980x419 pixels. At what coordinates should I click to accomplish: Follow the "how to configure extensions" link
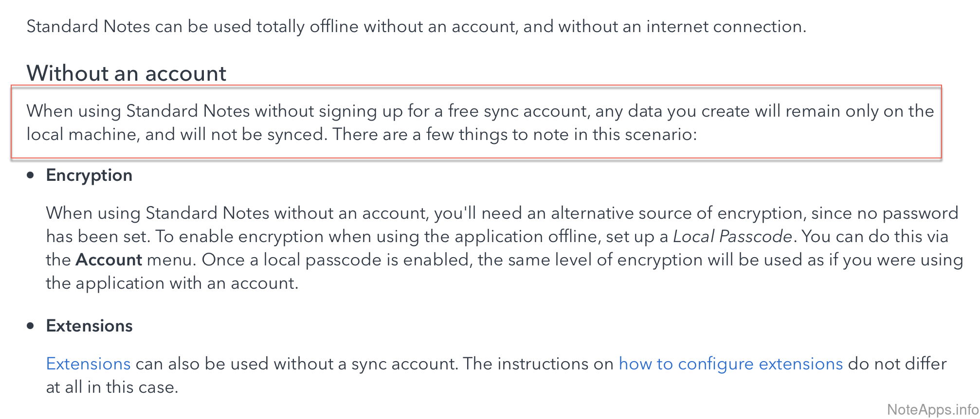(730, 364)
